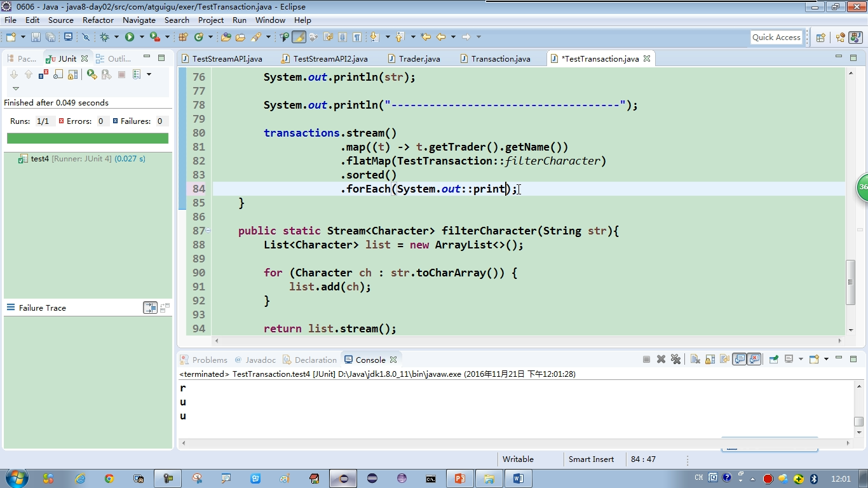
Task: Click the Quick Access search field
Action: point(776,37)
